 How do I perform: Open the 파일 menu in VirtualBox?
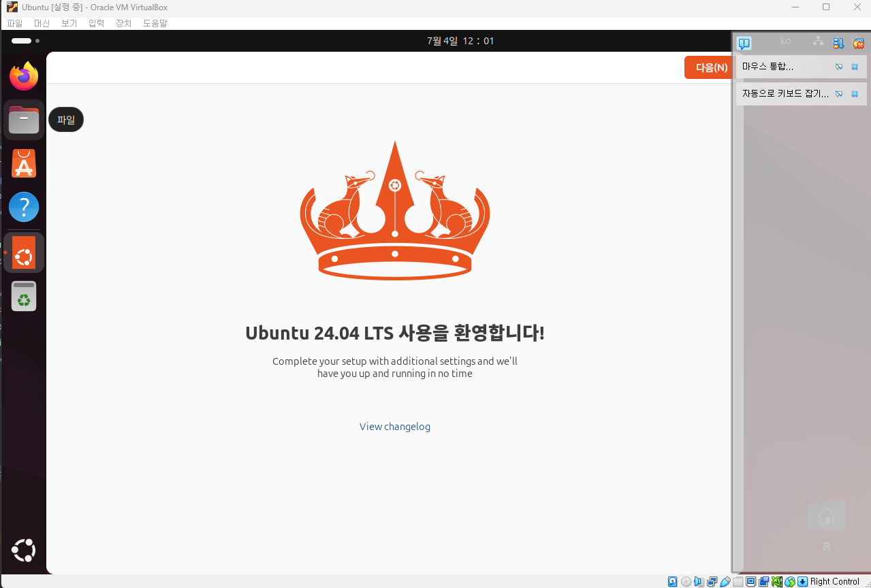(x=14, y=23)
